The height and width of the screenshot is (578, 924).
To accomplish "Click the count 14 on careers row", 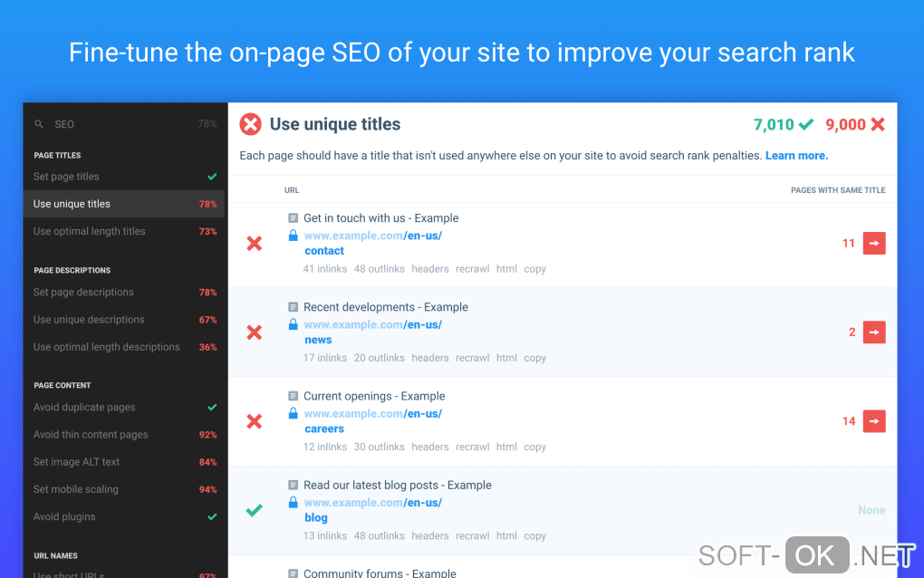I will (x=849, y=421).
